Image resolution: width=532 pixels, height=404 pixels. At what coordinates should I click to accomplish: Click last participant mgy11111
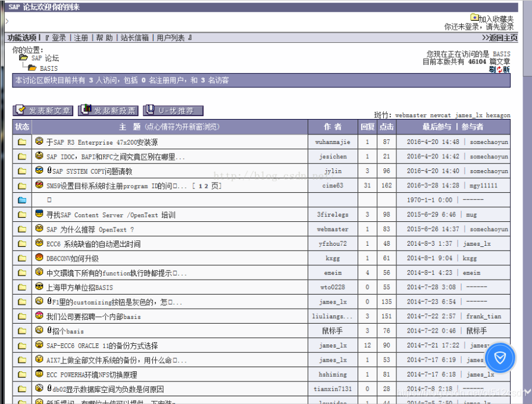coord(483,186)
